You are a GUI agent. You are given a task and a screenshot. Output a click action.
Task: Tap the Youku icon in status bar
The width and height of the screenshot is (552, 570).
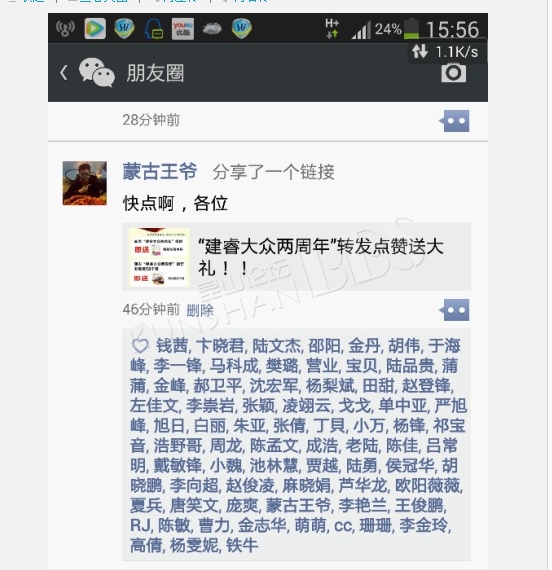[183, 29]
